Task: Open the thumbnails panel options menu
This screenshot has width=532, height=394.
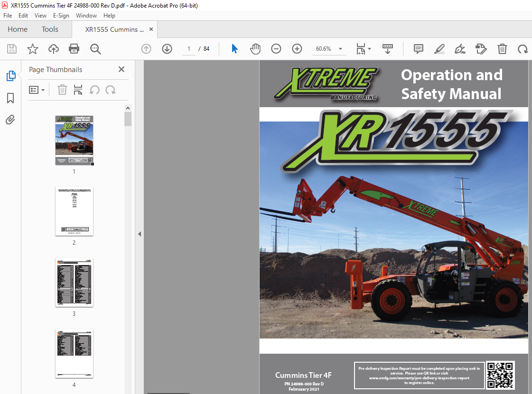Action: (x=37, y=90)
